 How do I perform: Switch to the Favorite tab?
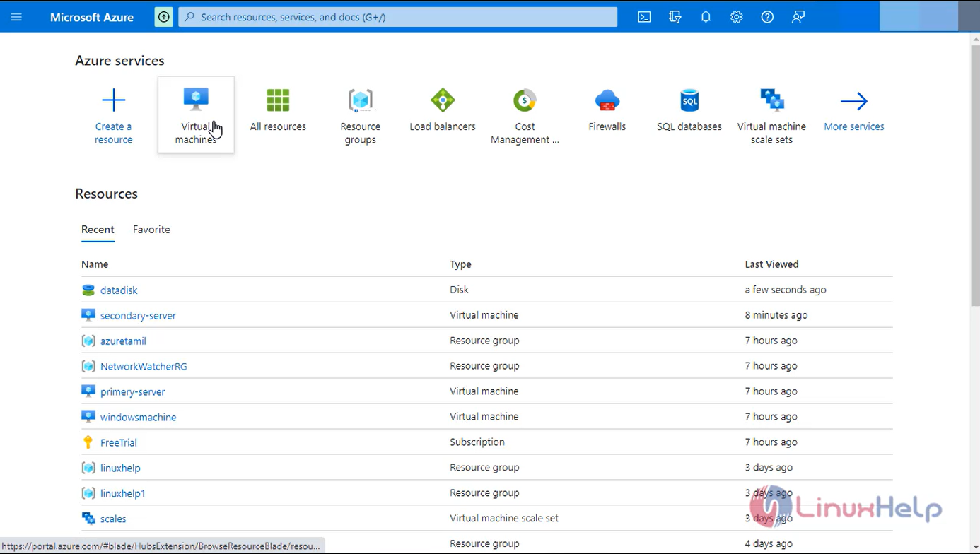[151, 230]
